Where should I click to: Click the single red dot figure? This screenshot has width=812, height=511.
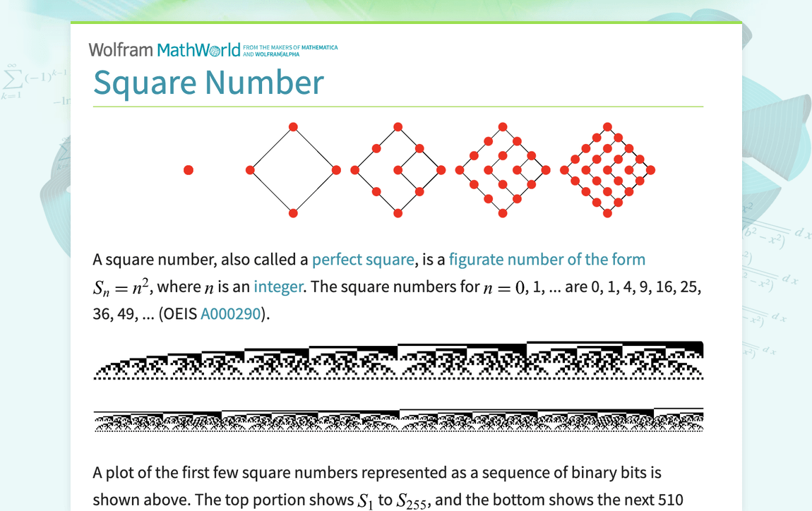coord(189,170)
